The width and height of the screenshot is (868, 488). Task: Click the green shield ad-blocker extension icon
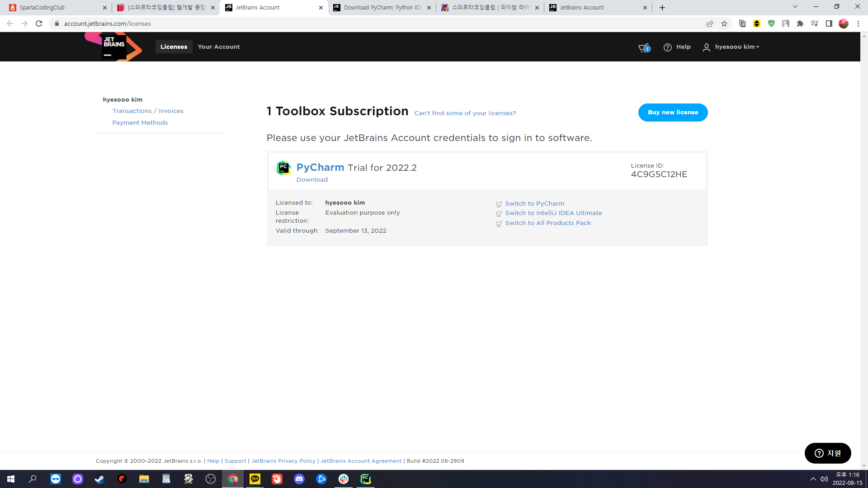(771, 23)
